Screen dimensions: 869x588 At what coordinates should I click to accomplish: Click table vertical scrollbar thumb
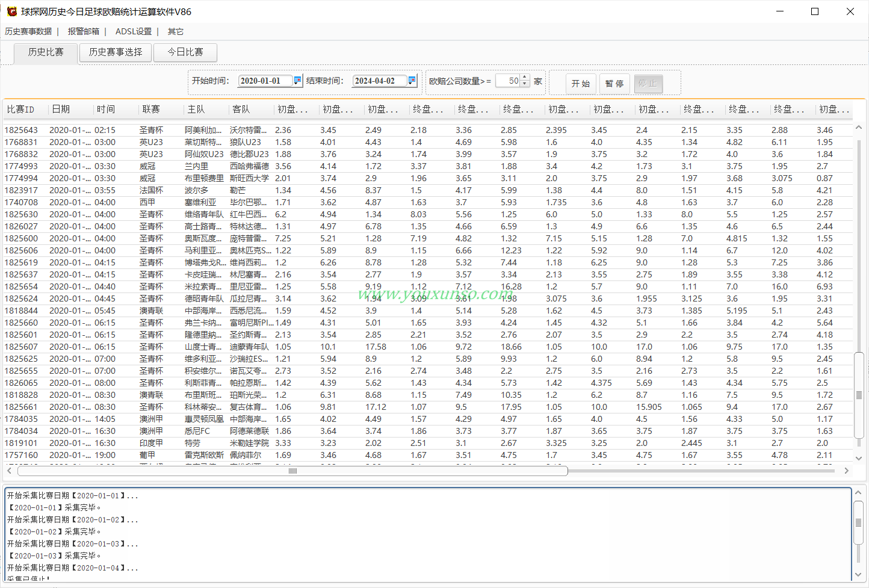click(859, 395)
